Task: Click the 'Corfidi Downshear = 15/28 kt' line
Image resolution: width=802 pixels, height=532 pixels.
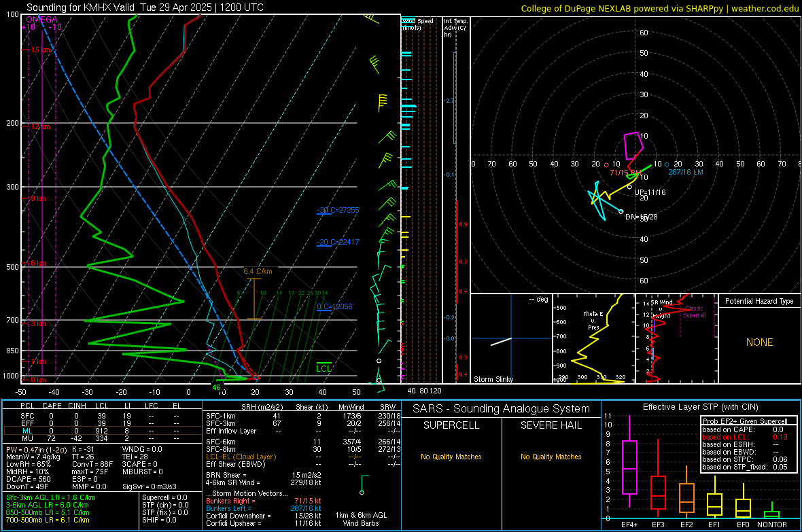Action: [264, 516]
